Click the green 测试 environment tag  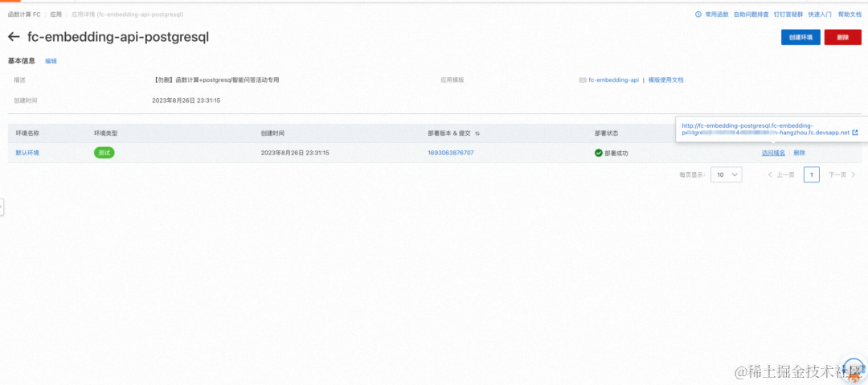pos(104,153)
